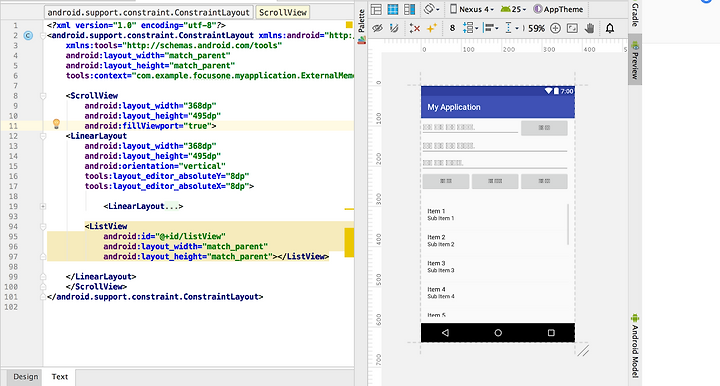The image size is (720, 386).
Task: Select Item 2 in the preview list
Action: coord(494,241)
